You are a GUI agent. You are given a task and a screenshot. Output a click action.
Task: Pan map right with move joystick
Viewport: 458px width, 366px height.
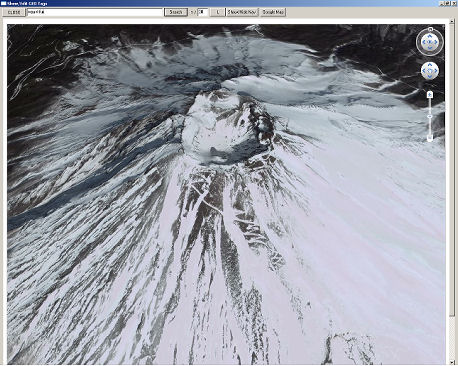(x=436, y=71)
